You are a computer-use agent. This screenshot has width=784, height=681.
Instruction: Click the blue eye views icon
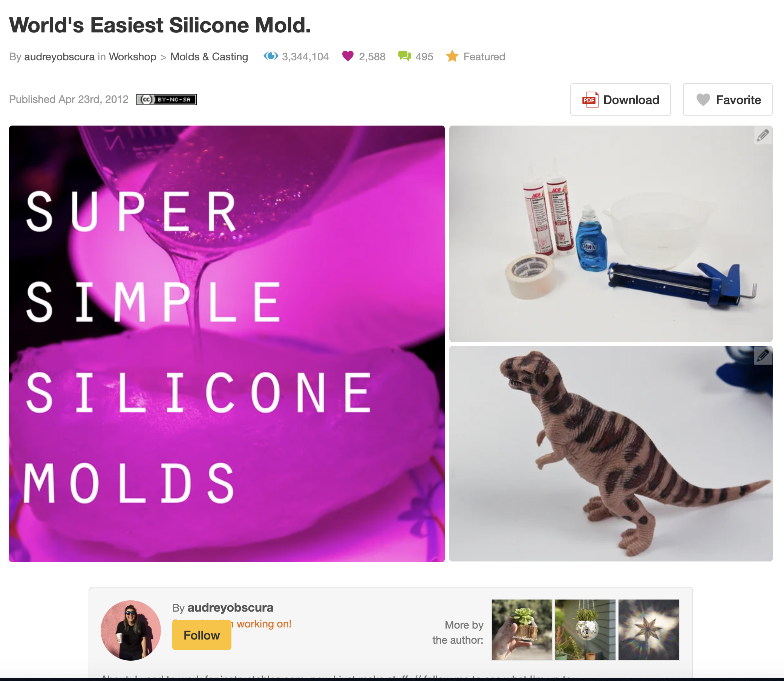click(x=271, y=56)
